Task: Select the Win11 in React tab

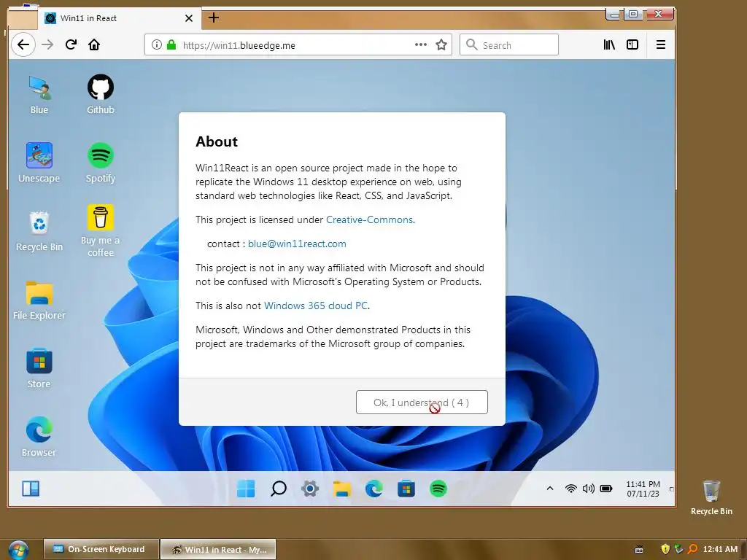Action: pos(119,18)
